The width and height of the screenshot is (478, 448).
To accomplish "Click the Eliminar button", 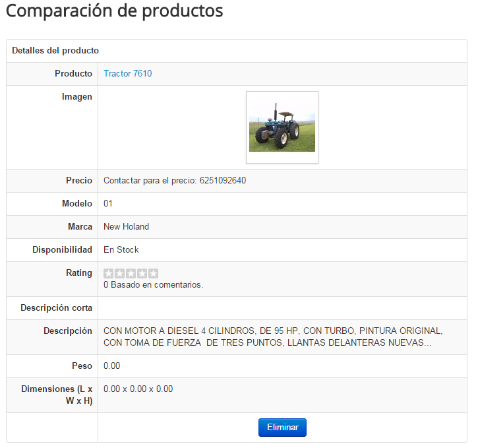I will coord(282,428).
